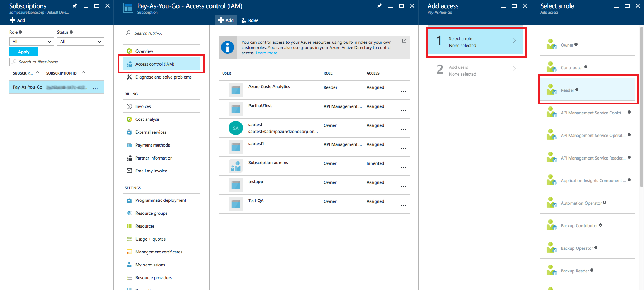This screenshot has height=290, width=644.
Task: Select the Roles toolbar item
Action: click(250, 20)
